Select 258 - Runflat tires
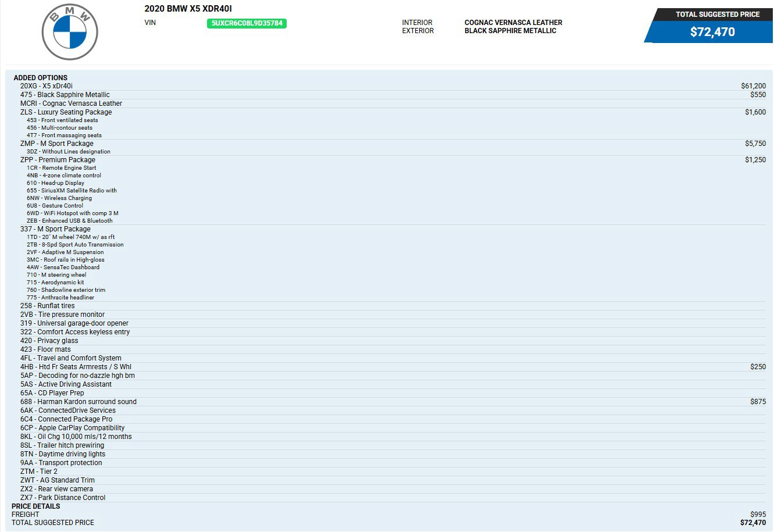The width and height of the screenshot is (774, 532). point(47,306)
